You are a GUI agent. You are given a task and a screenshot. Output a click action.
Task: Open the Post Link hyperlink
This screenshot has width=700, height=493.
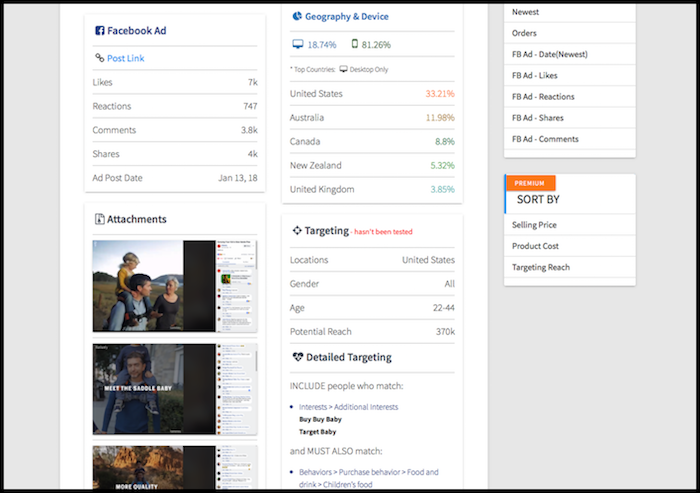[x=125, y=58]
